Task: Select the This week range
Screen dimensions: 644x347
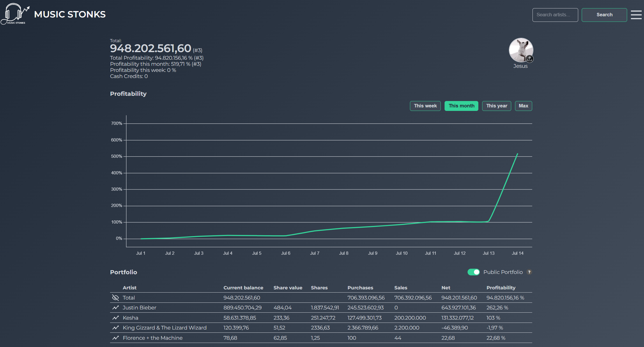Action: (x=425, y=106)
